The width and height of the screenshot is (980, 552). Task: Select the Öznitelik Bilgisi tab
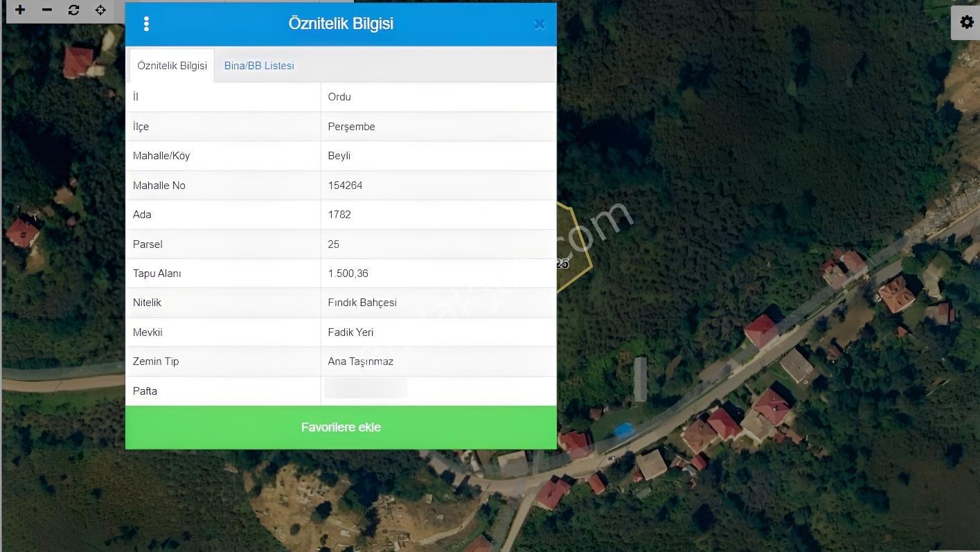[x=172, y=65]
